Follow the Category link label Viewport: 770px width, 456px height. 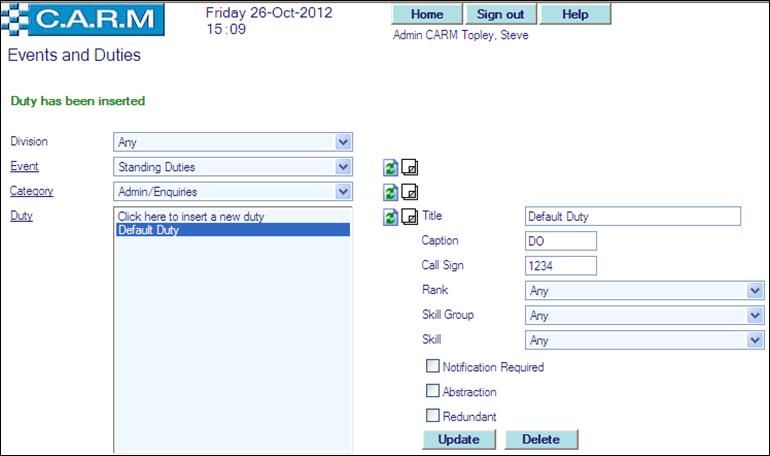pos(31,190)
